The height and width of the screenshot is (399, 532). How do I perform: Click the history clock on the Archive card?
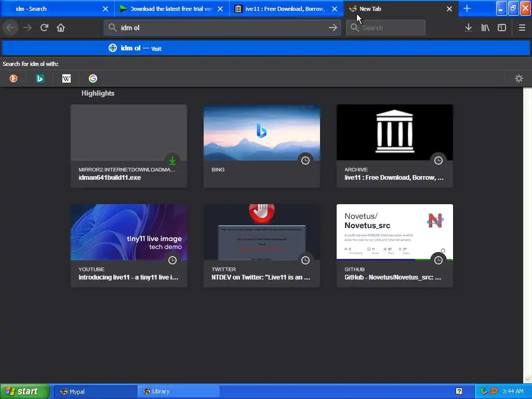tap(438, 160)
